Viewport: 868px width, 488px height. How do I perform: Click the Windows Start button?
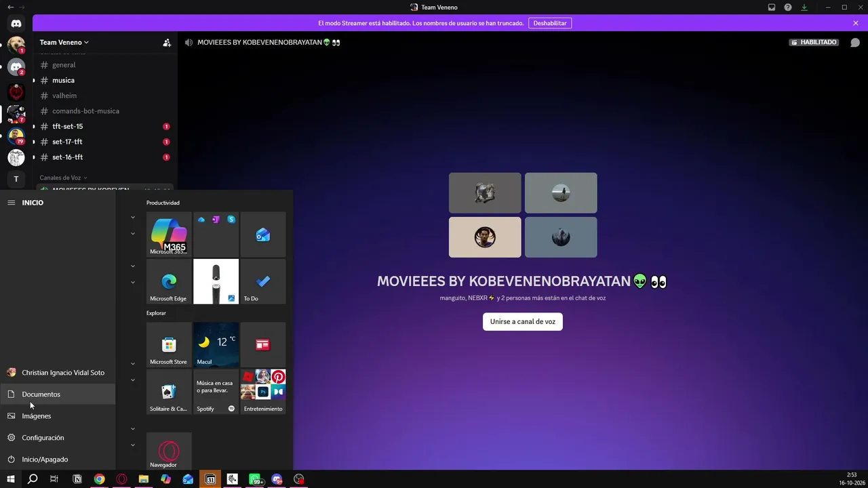[x=11, y=479]
